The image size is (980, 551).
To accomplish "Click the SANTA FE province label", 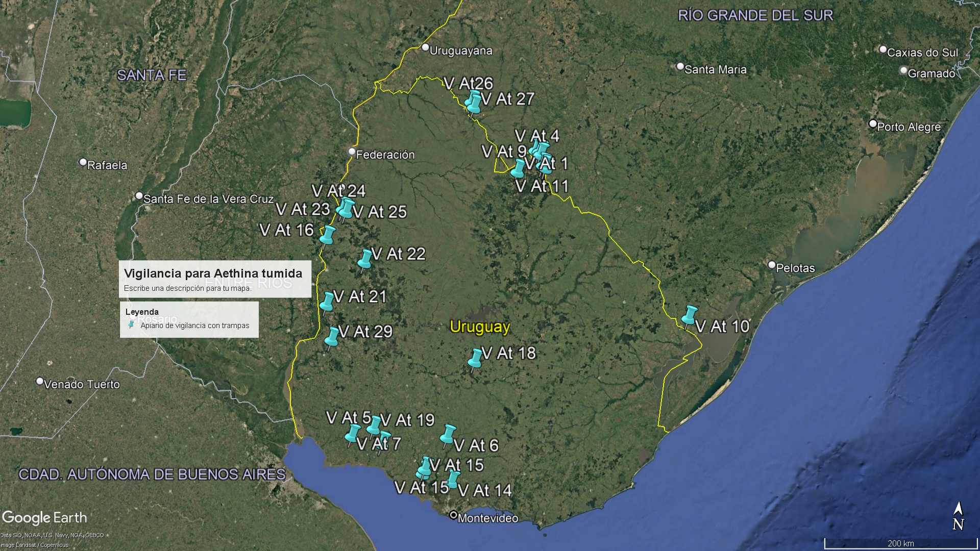I will [152, 75].
